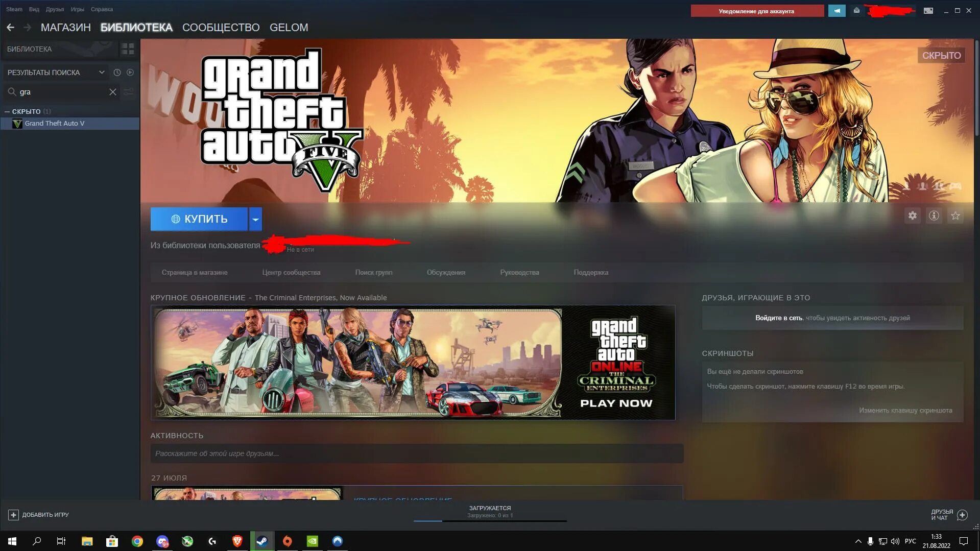The image size is (980, 551).
Task: Open File Explorer from taskbar
Action: pyautogui.click(x=87, y=541)
